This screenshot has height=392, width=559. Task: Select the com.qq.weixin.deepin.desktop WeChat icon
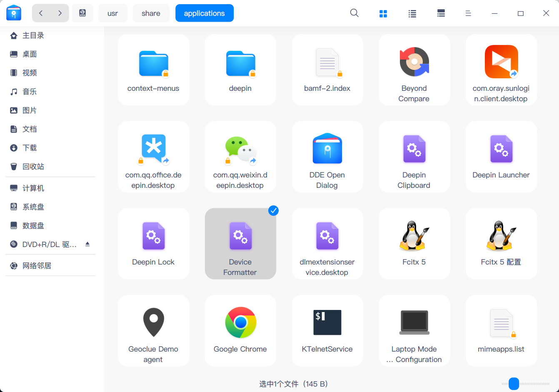pyautogui.click(x=240, y=148)
